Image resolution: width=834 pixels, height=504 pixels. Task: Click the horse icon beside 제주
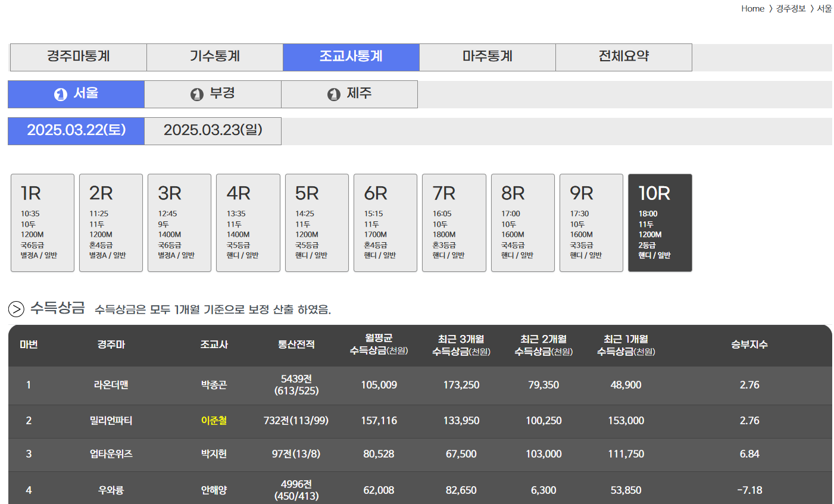334,95
